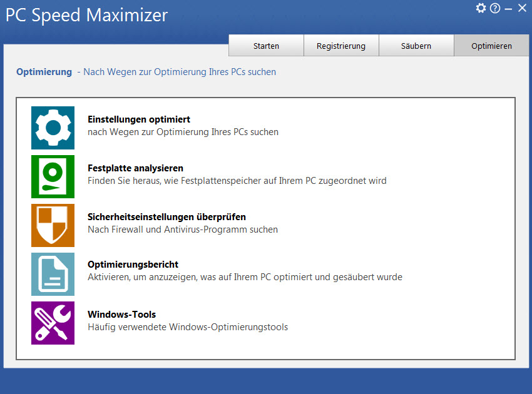Click the gear icon for Einstellungen optimiert
Viewport: 532px width, 394px height.
(53, 128)
